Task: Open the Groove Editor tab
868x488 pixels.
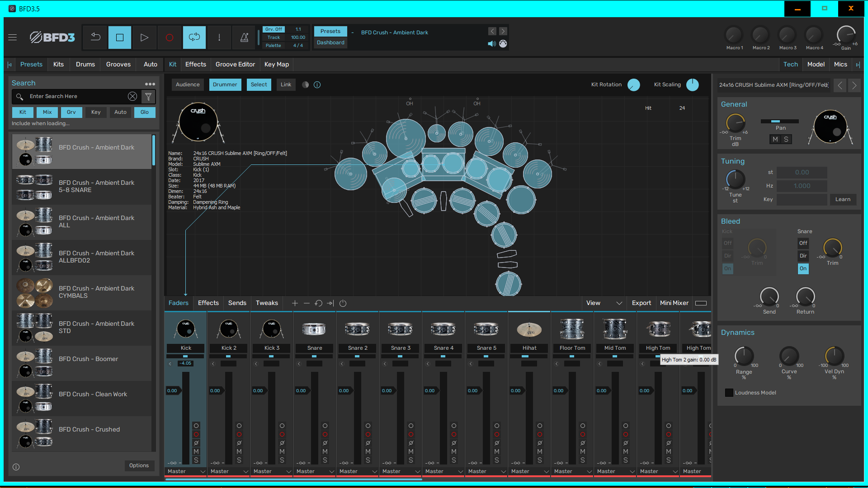Action: coord(235,65)
